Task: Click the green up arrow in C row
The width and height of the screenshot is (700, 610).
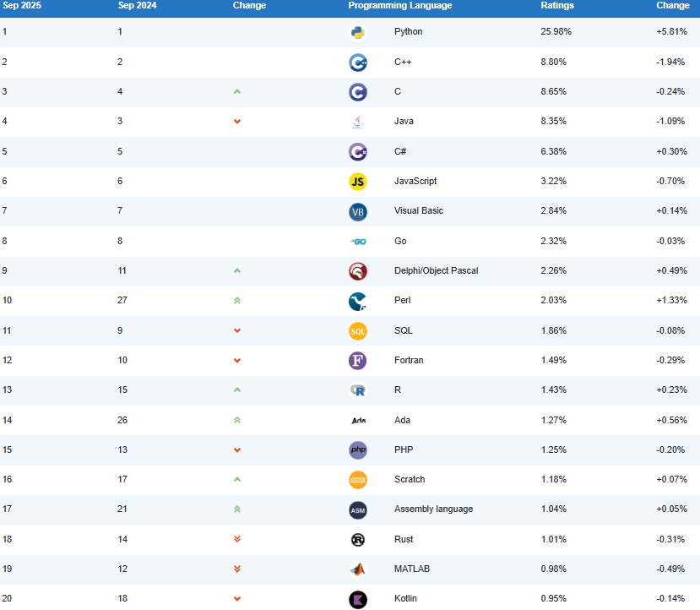Action: click(x=237, y=91)
